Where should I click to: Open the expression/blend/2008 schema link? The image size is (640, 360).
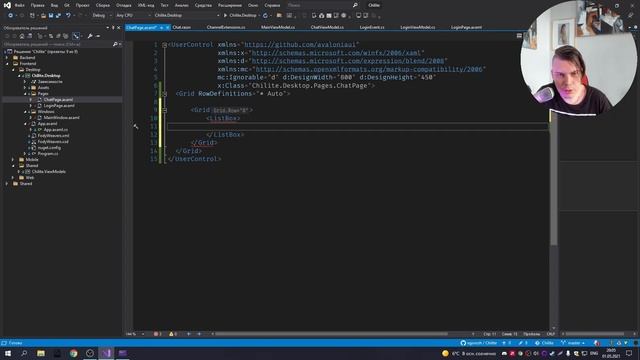click(x=348, y=61)
